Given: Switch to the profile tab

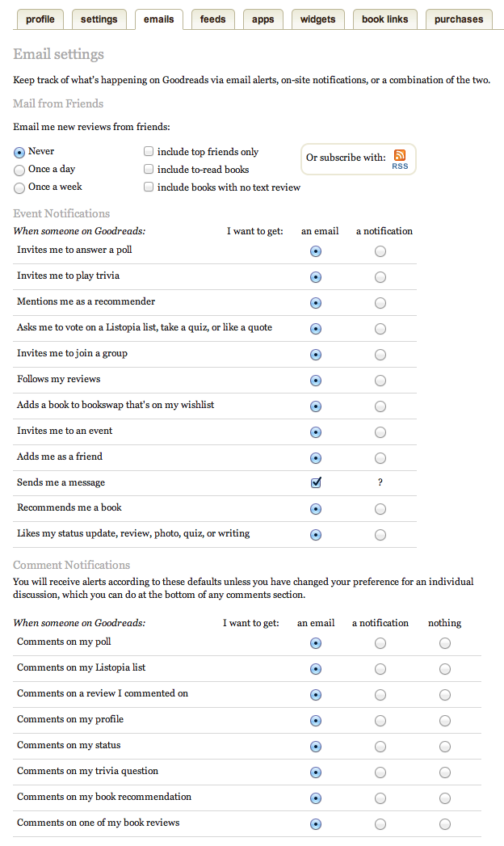Looking at the screenshot, I should click(x=40, y=19).
